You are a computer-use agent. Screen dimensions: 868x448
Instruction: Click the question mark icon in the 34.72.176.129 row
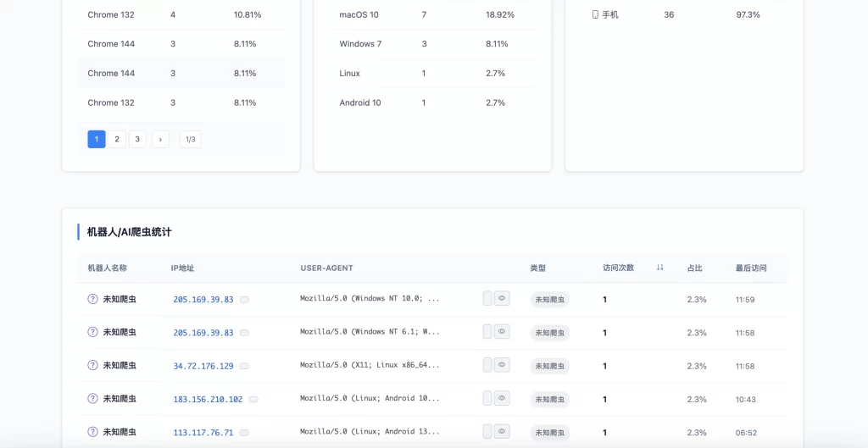coord(93,366)
